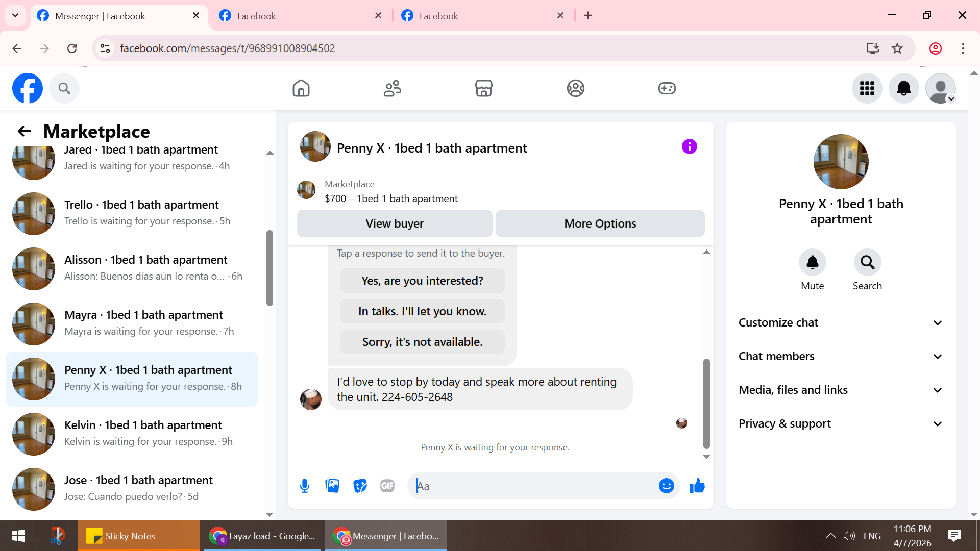Open the Facebook menu grid icon
Image resolution: width=980 pixels, height=551 pixels.
coord(867,88)
